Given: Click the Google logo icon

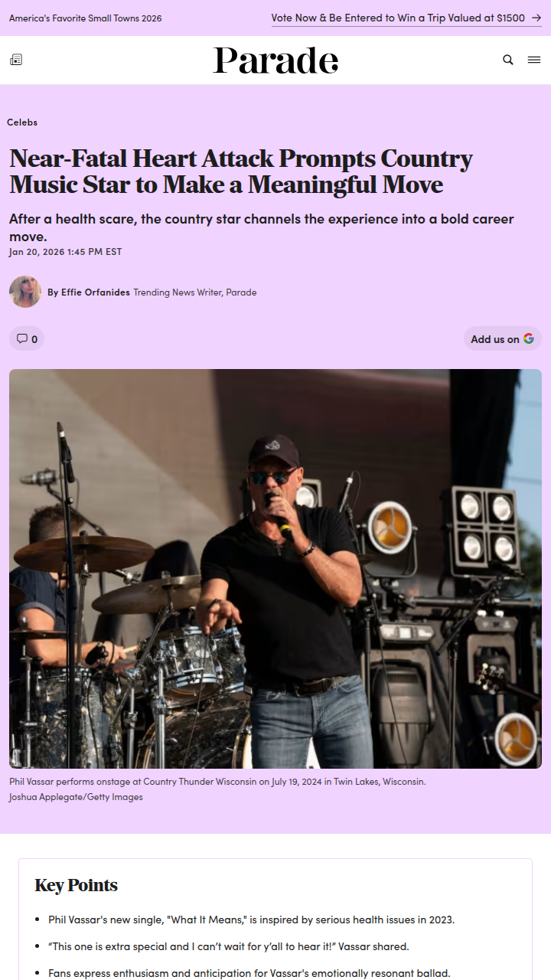Looking at the screenshot, I should [x=529, y=338].
